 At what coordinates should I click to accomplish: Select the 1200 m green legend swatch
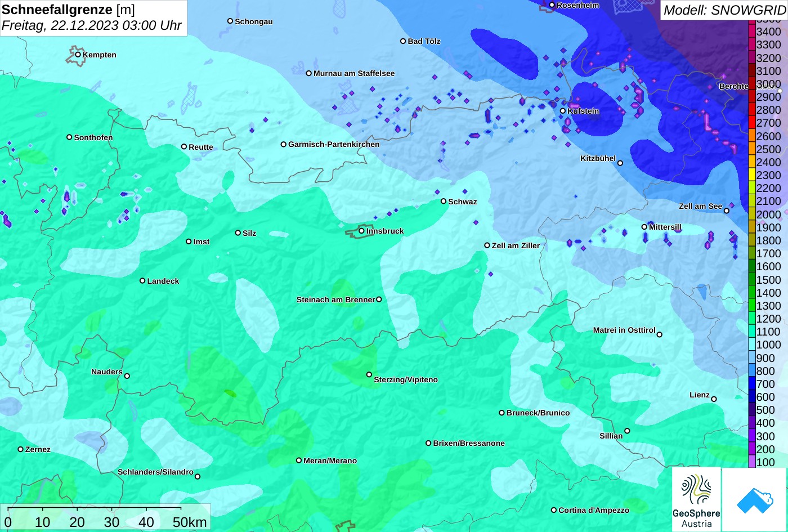pyautogui.click(x=751, y=319)
